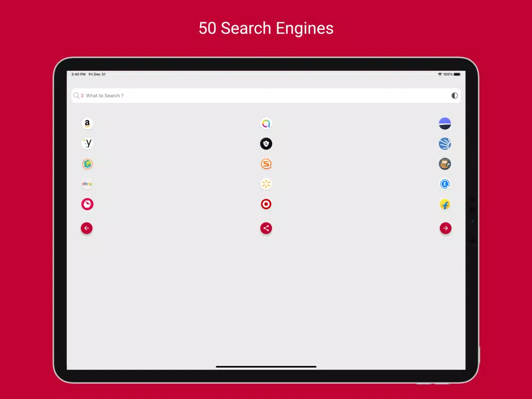Image resolution: width=532 pixels, height=399 pixels.
Task: Tap the Walmart spark icon
Action: pyautogui.click(x=266, y=184)
